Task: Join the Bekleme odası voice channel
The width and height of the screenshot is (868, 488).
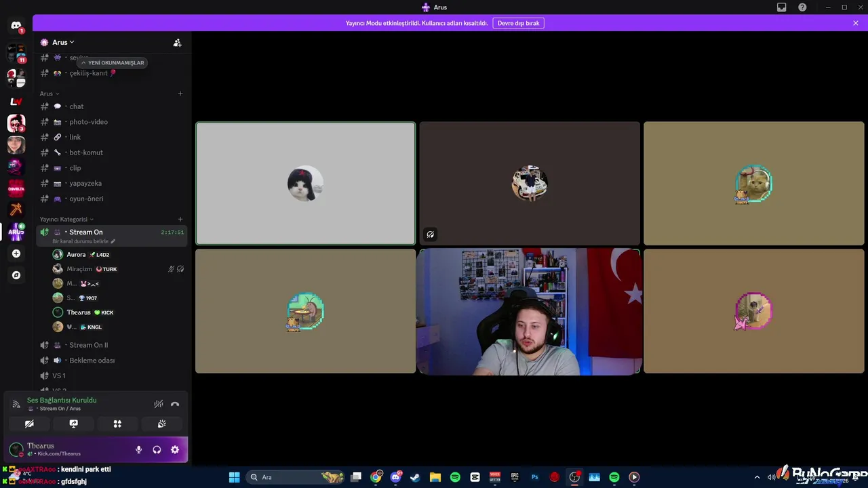Action: pos(112,361)
